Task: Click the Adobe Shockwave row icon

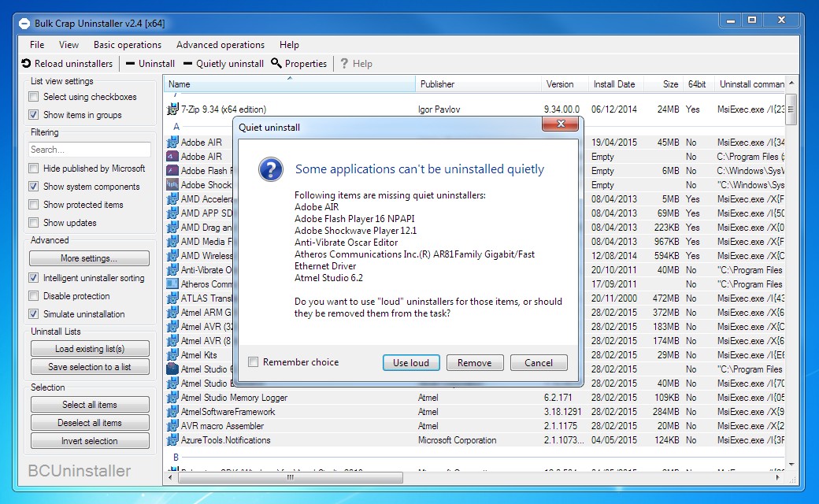Action: pyautogui.click(x=172, y=184)
